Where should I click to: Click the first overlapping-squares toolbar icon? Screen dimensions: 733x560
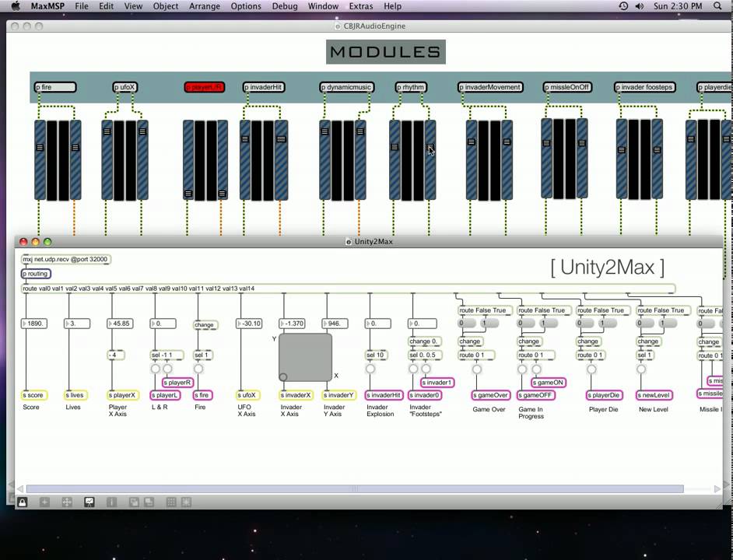coord(134,502)
